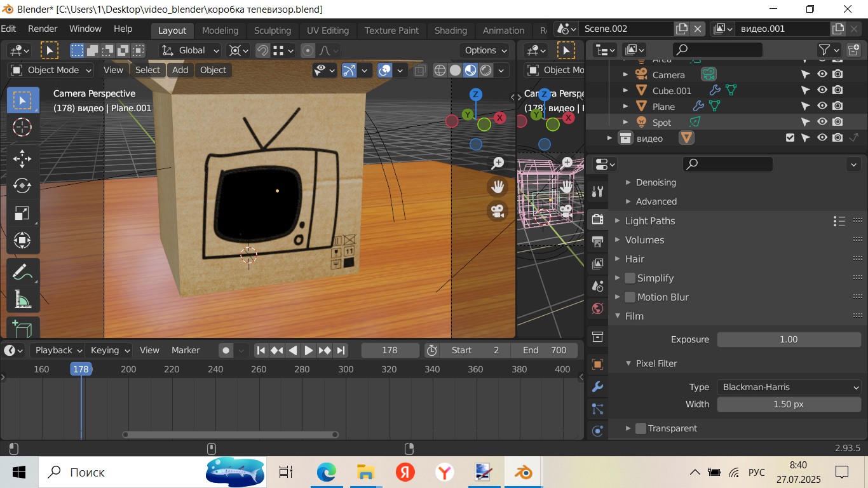Hide the Spot light using eye icon
The image size is (868, 488).
[x=822, y=122]
